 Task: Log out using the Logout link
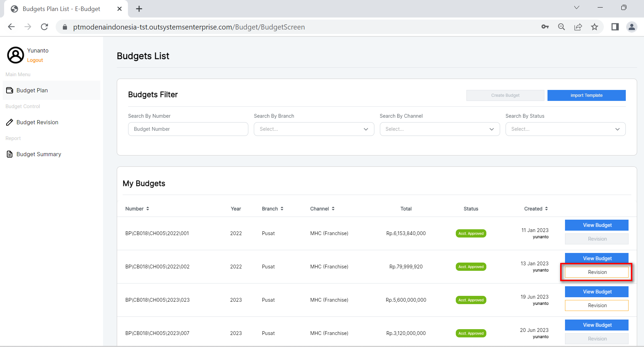35,60
